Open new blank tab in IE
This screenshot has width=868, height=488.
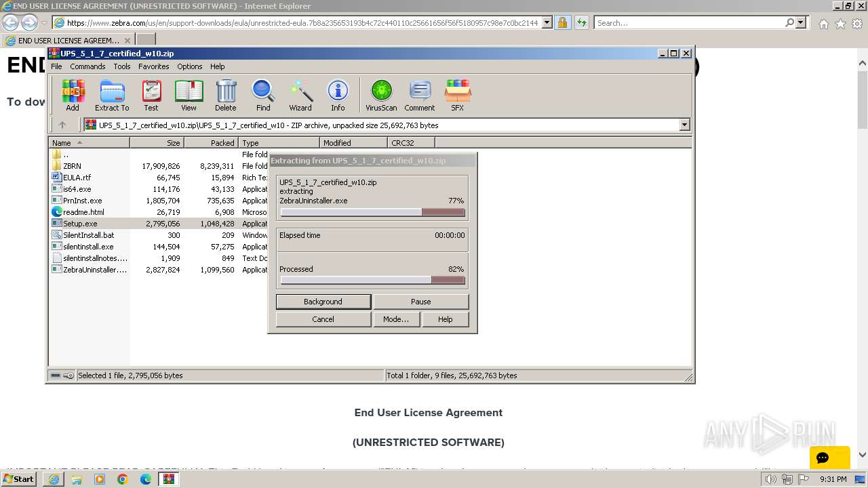tap(146, 40)
